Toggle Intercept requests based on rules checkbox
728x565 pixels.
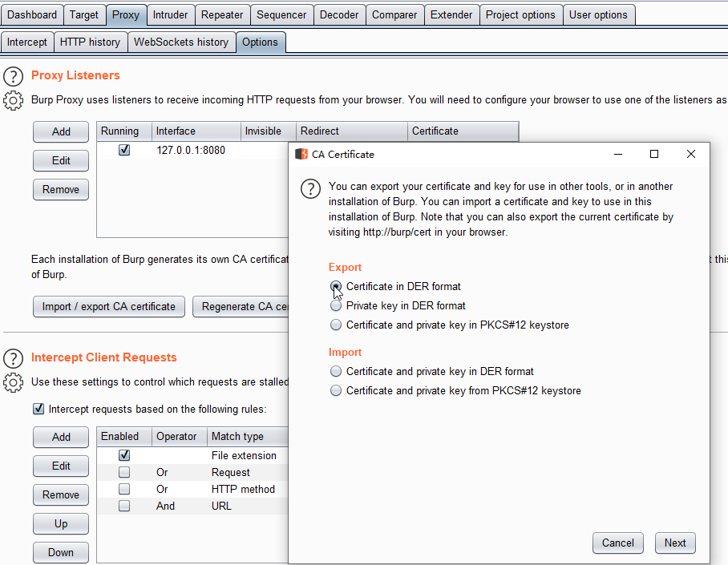tap(38, 409)
